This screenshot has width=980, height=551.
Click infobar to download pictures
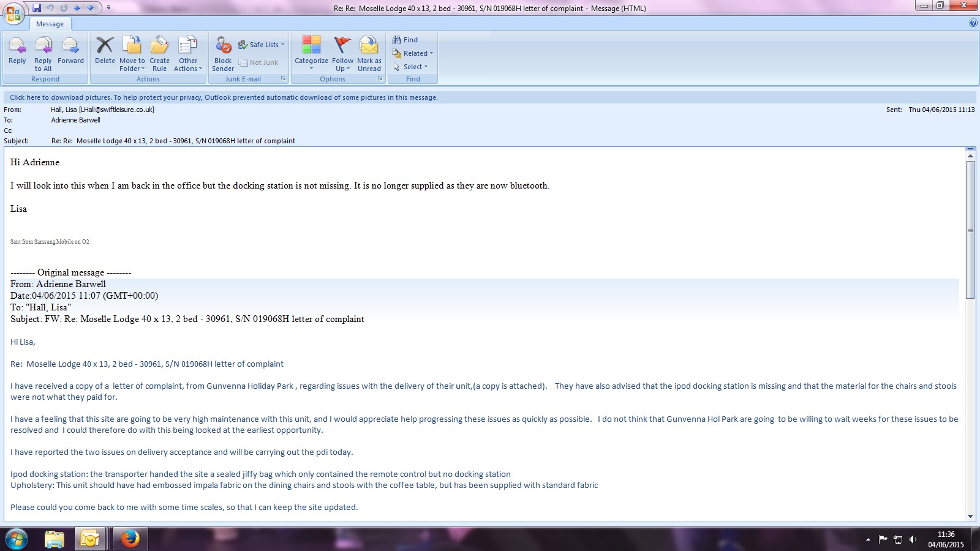click(489, 97)
